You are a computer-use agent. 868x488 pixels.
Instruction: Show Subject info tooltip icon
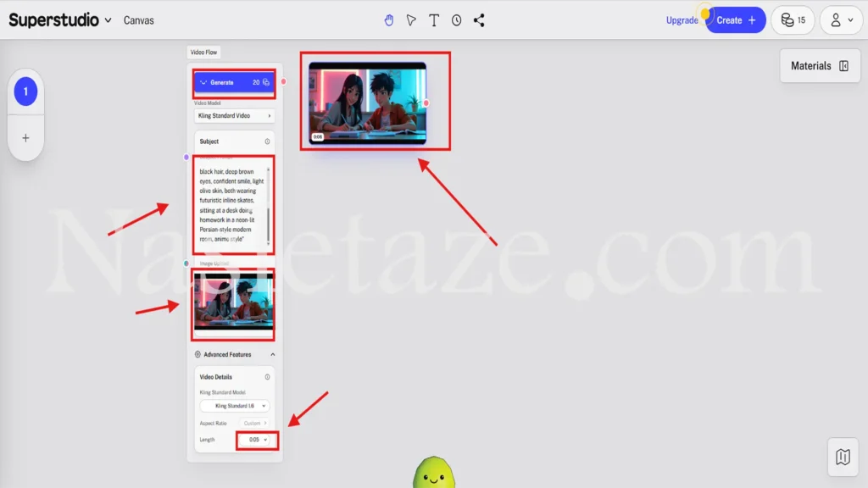coord(267,141)
